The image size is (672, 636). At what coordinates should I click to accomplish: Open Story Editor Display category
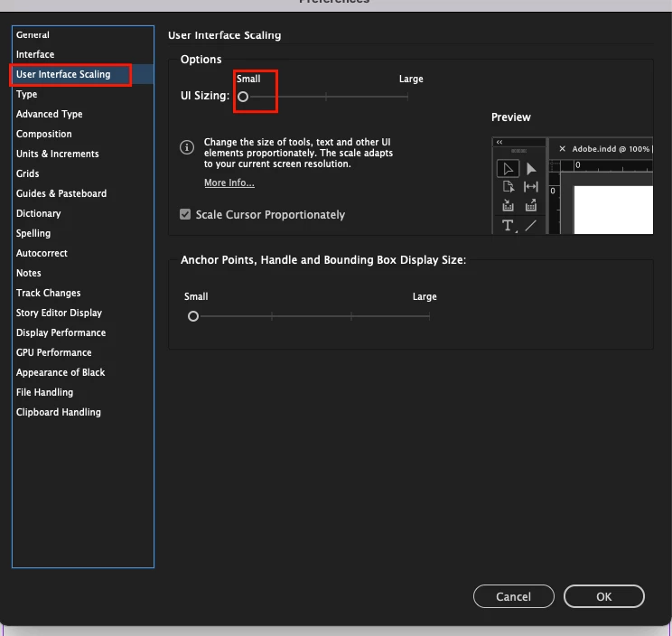[x=83, y=313]
